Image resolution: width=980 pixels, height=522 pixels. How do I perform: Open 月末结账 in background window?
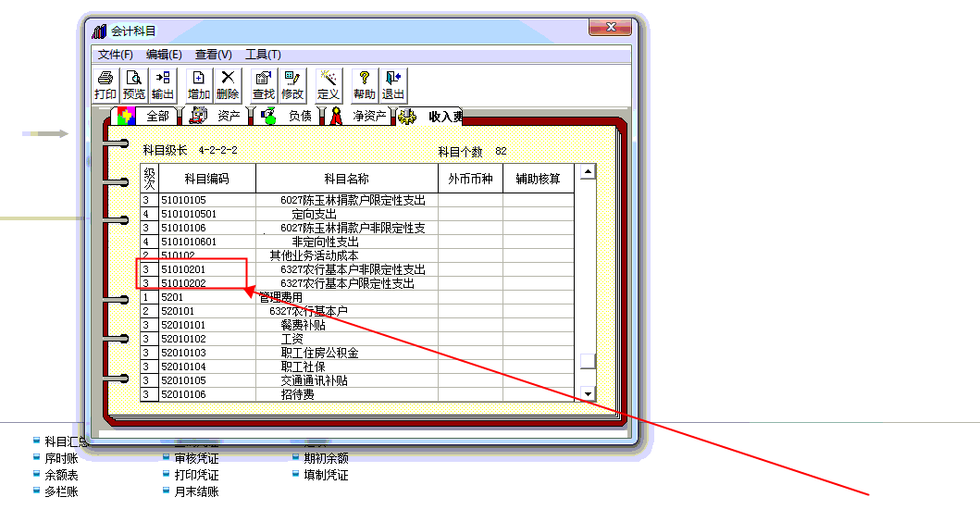click(x=196, y=491)
